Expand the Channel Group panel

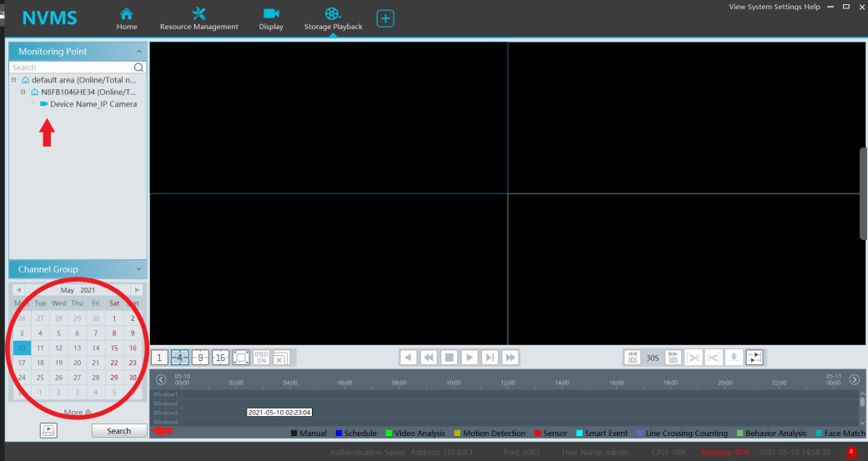coord(138,269)
